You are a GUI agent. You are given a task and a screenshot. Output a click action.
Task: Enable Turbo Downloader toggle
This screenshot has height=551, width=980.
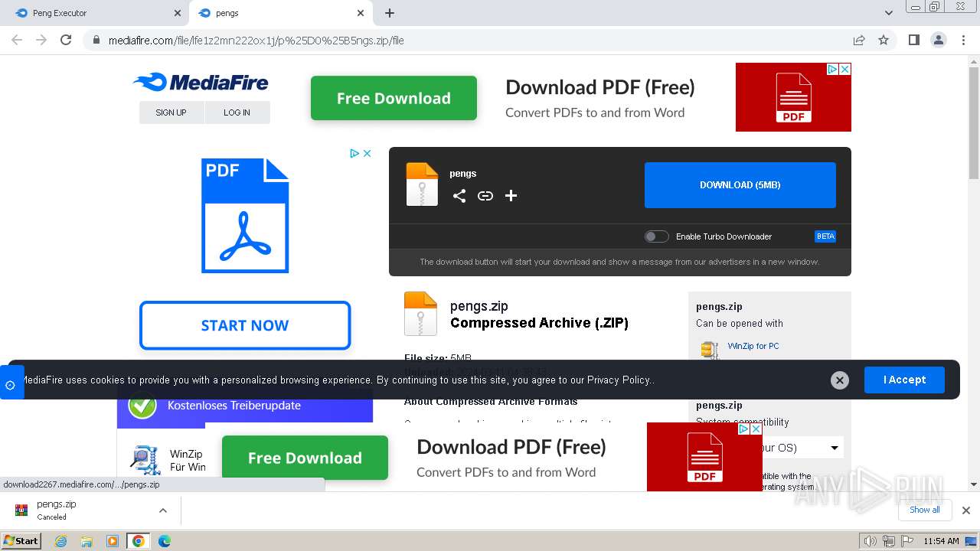657,236
